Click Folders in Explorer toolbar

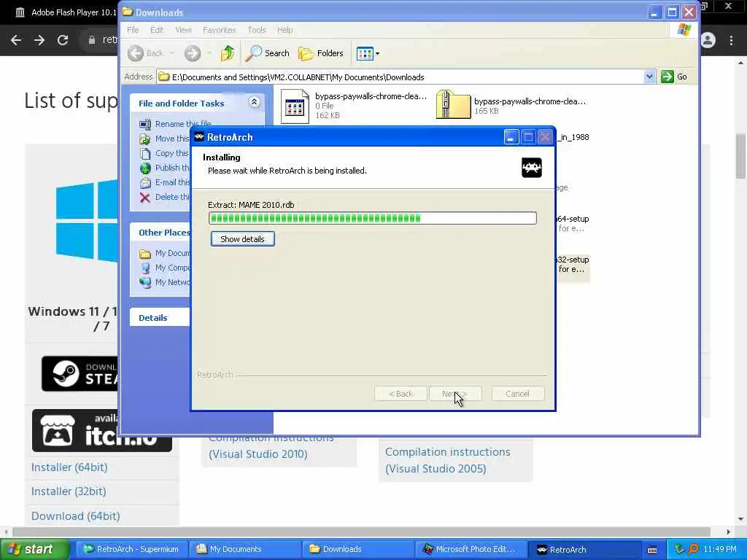pos(321,53)
